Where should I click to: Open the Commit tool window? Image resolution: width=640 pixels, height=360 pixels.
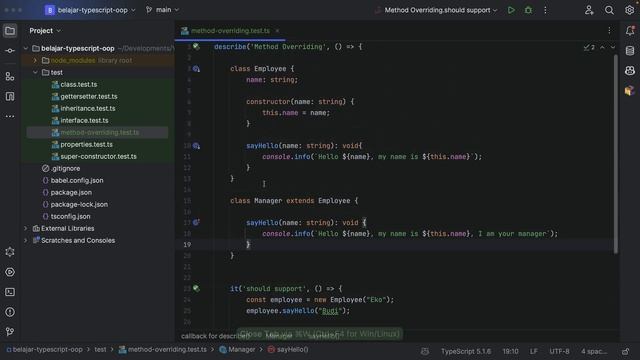pyautogui.click(x=10, y=51)
